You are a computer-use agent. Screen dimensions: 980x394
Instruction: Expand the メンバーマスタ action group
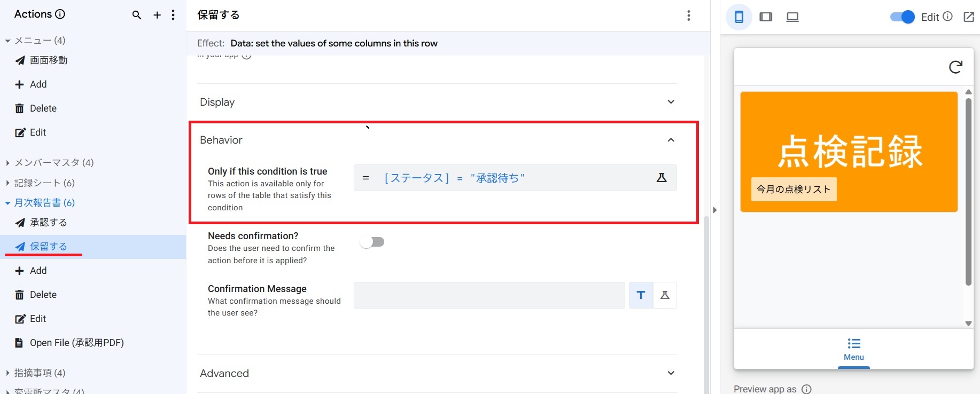pyautogui.click(x=8, y=163)
